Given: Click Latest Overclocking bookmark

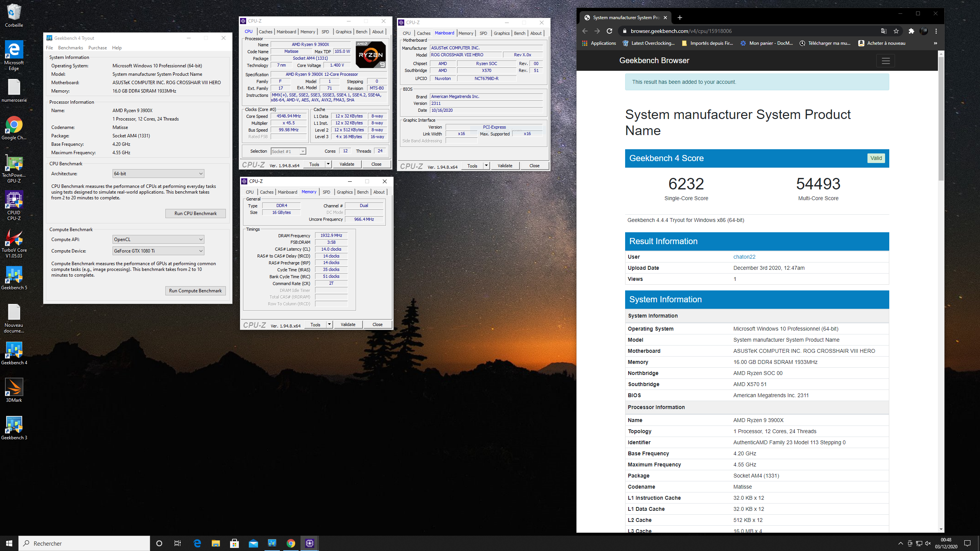Looking at the screenshot, I should tap(648, 43).
